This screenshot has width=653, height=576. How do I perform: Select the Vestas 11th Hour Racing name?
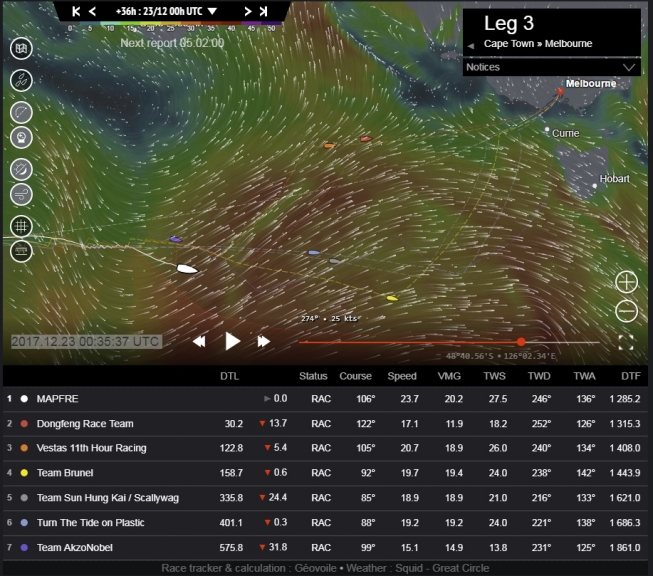point(92,448)
